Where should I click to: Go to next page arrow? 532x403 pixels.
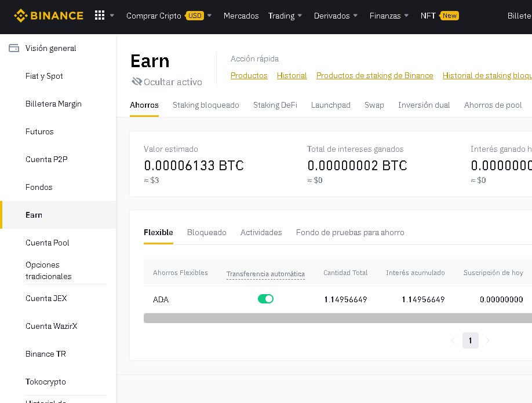[x=487, y=340]
